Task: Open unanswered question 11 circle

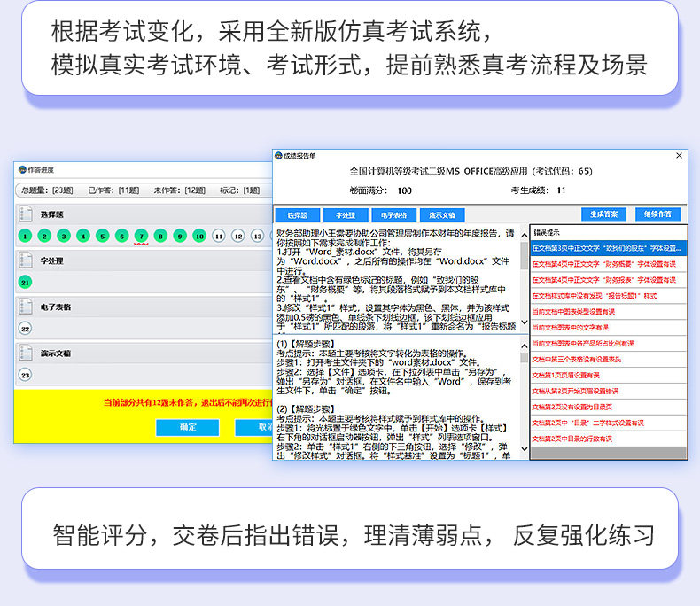Action: coord(219,236)
